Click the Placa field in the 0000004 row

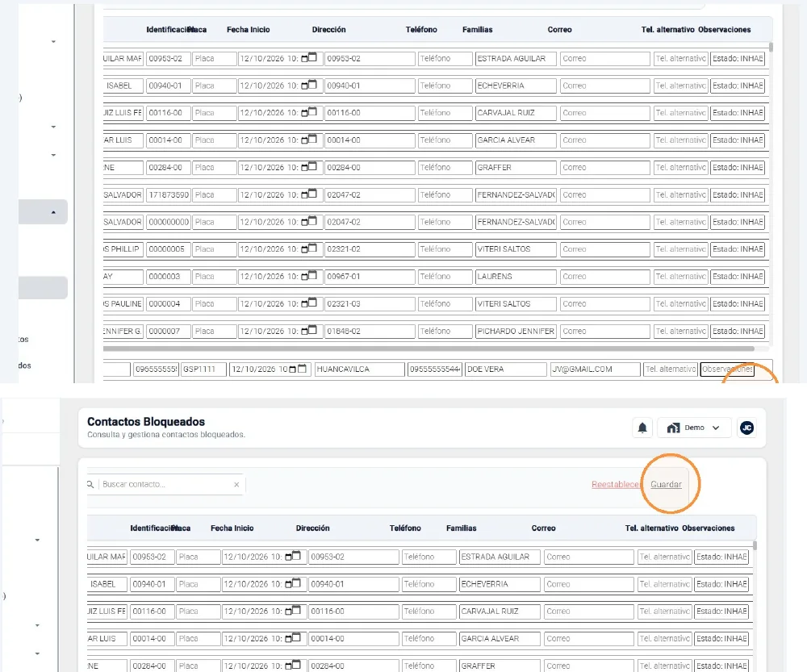214,303
